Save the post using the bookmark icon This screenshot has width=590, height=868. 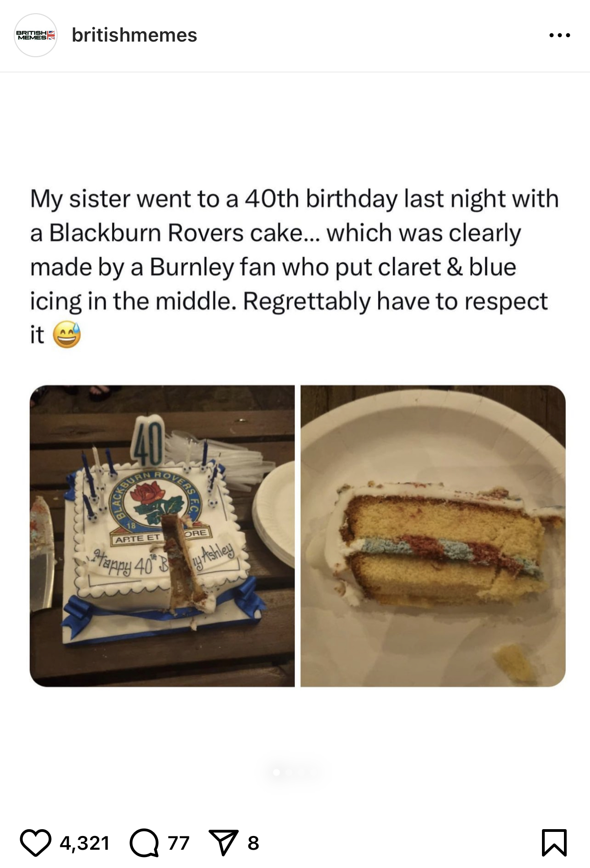pos(554,842)
